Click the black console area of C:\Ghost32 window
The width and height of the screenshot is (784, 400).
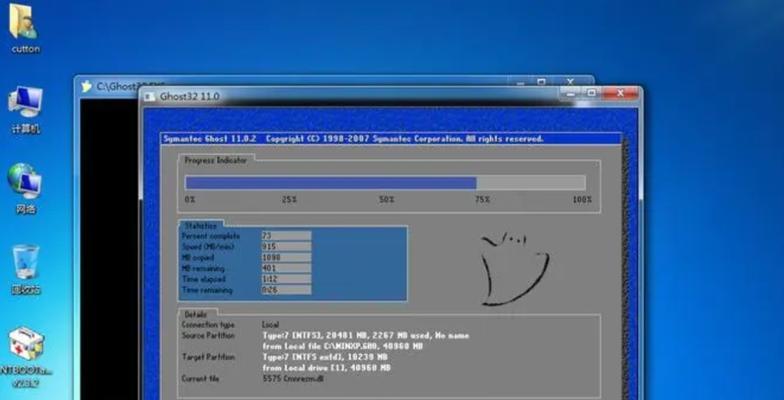(x=109, y=250)
